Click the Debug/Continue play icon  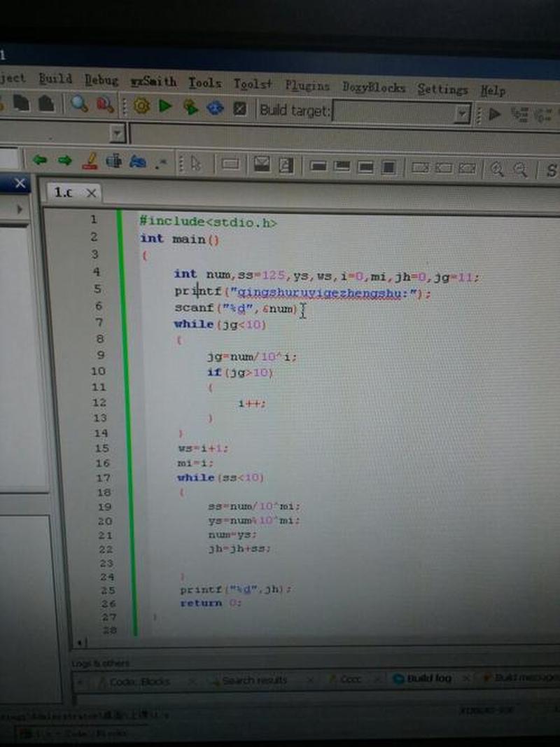click(495, 114)
